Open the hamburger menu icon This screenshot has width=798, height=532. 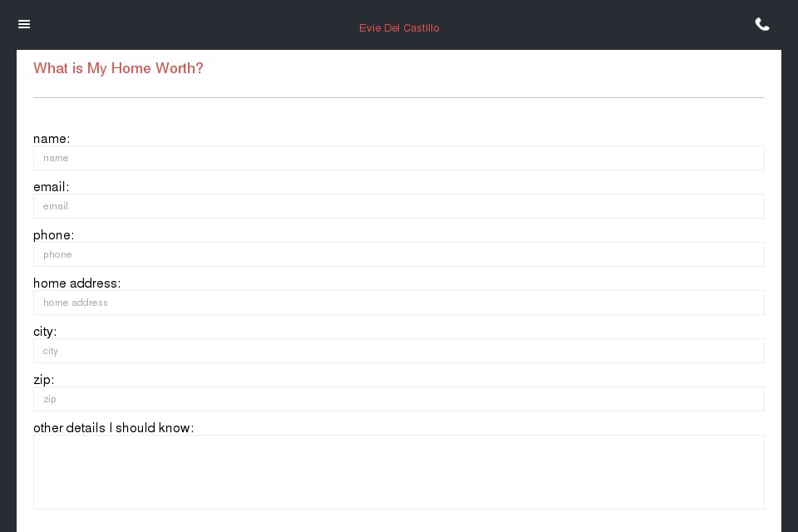pos(24,24)
